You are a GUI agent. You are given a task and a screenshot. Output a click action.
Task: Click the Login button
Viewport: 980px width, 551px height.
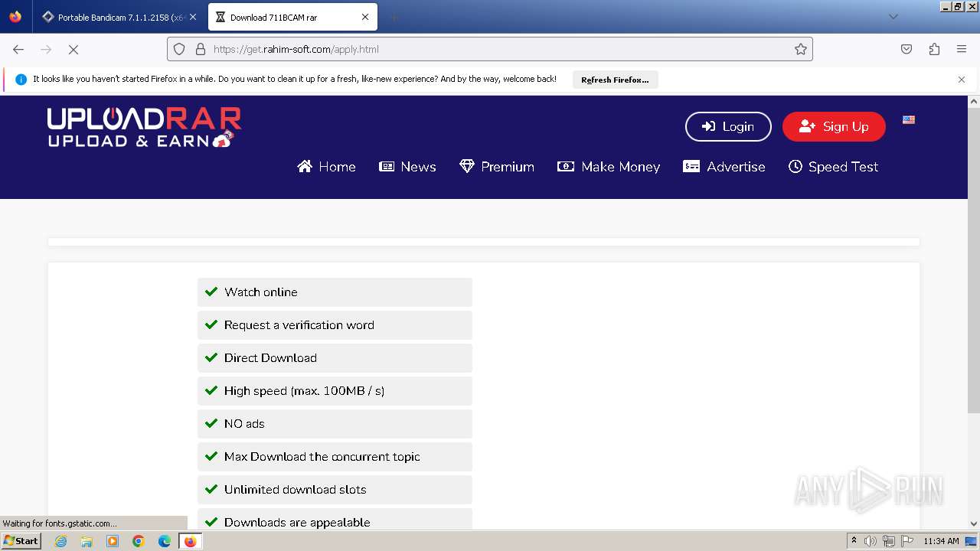point(728,127)
